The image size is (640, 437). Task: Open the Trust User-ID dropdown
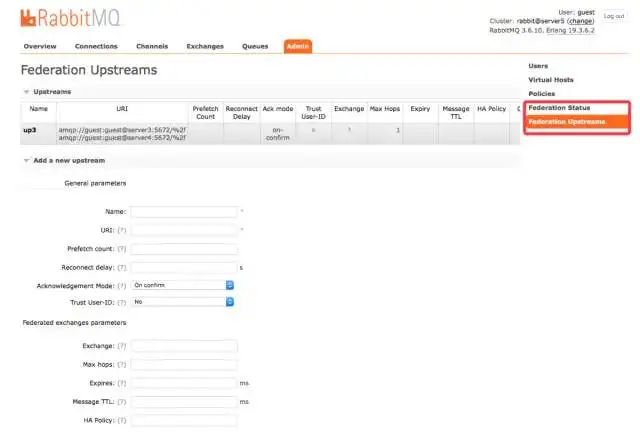pos(183,302)
